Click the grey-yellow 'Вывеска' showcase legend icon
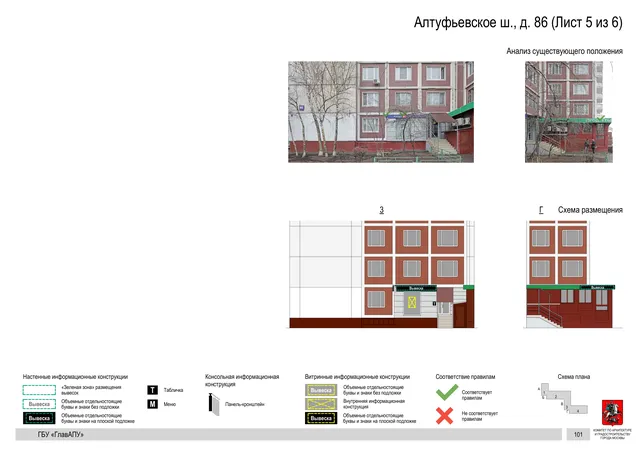640x453 pixels. [321, 390]
